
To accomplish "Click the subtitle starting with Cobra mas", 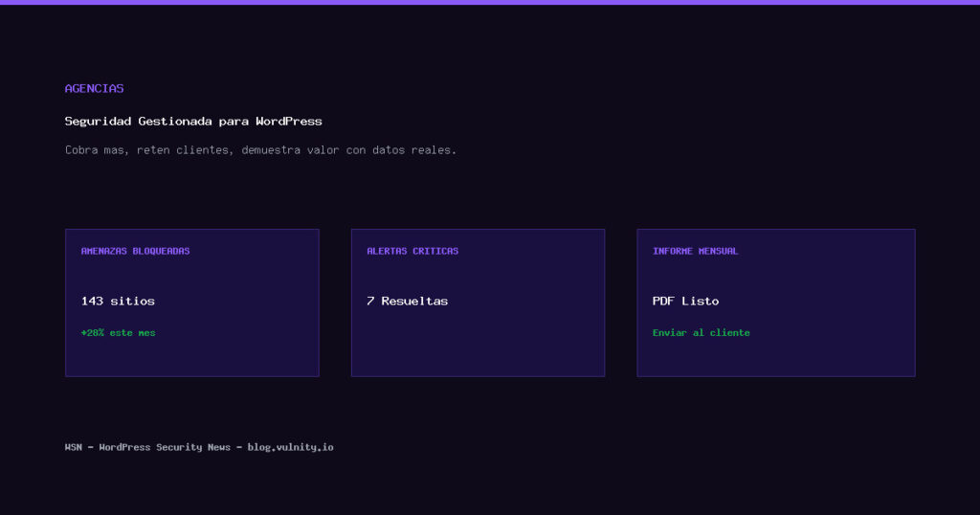I will click(260, 150).
